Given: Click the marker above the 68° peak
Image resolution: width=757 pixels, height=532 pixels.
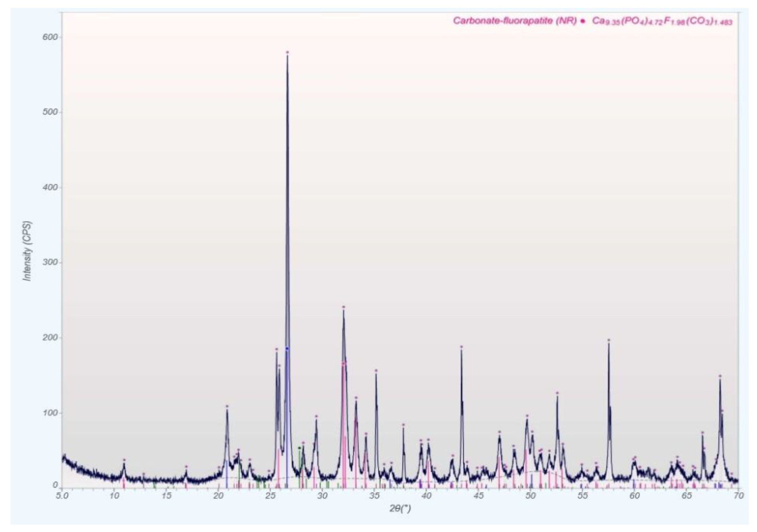Looking at the screenshot, I should (720, 376).
